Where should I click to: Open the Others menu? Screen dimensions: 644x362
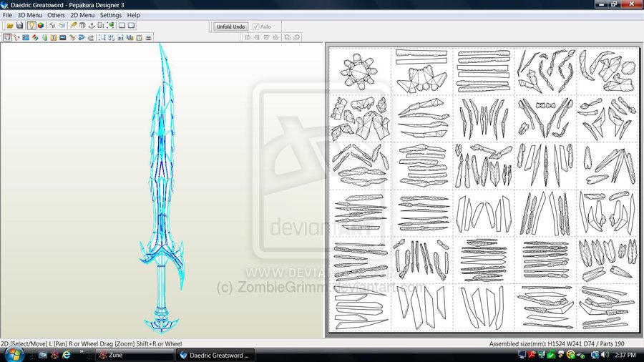click(x=56, y=15)
